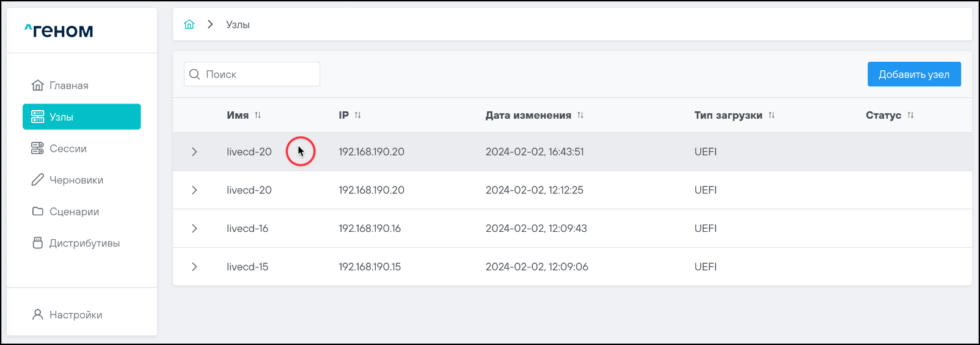
Task: Expand the first livecd-20 row
Action: [x=194, y=152]
